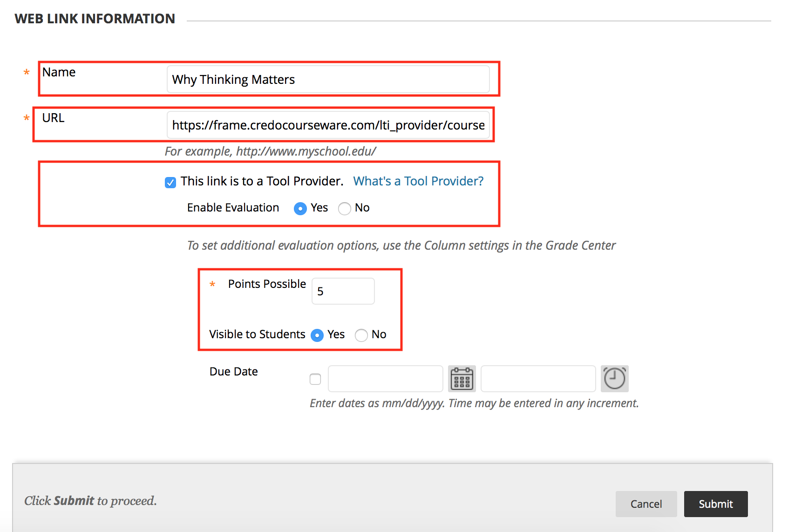Open the due time clock picker icon

[614, 378]
